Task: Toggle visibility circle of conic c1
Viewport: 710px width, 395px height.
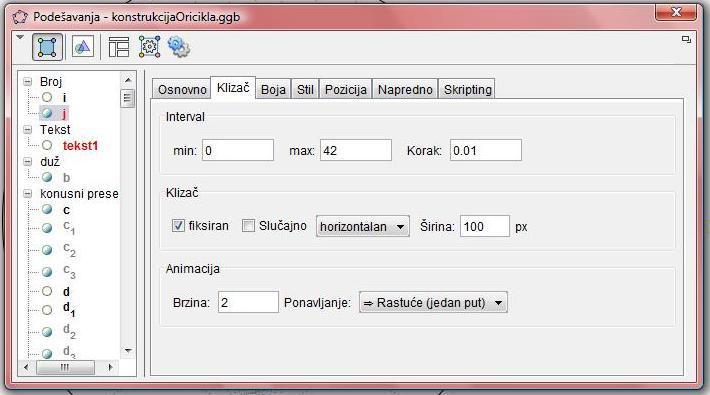Action: pos(47,228)
